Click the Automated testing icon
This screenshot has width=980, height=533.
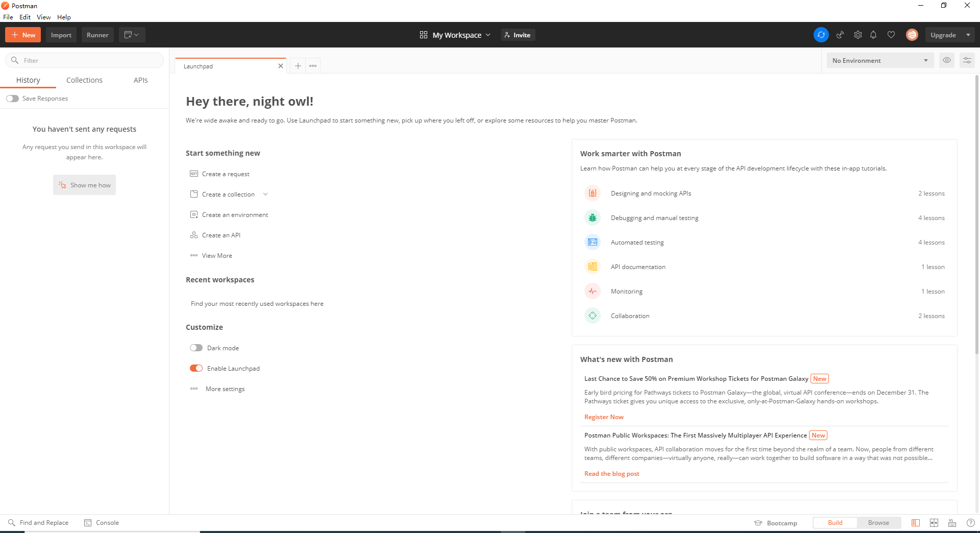[593, 243]
